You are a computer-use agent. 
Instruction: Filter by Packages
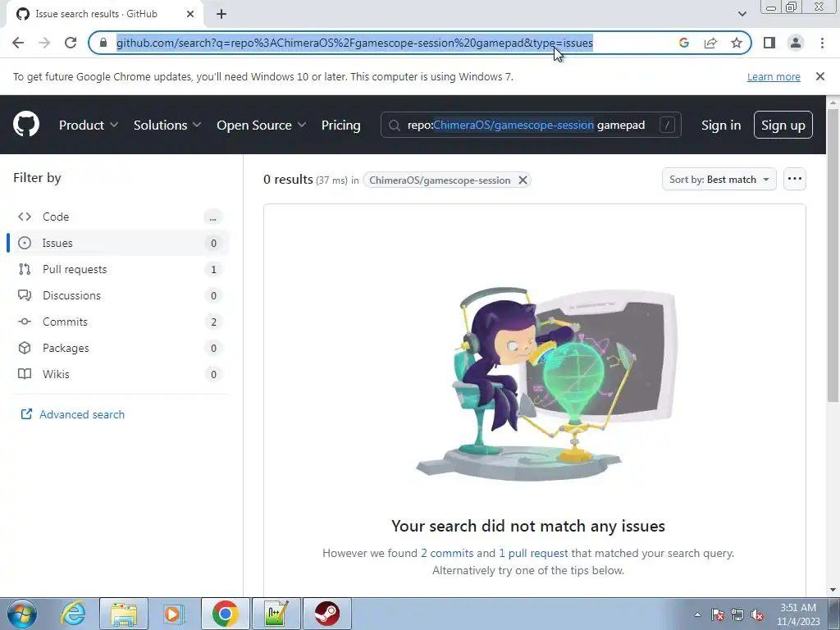click(x=118, y=348)
